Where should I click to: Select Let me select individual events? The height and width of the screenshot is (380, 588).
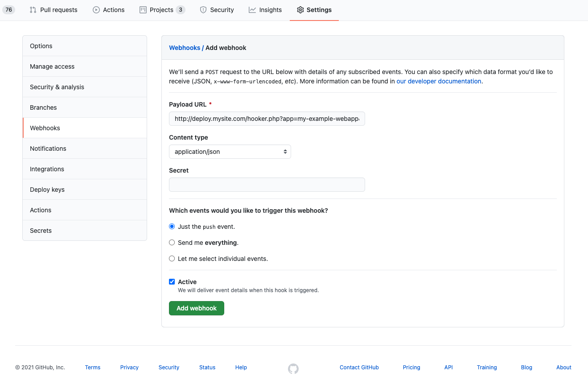(x=172, y=258)
